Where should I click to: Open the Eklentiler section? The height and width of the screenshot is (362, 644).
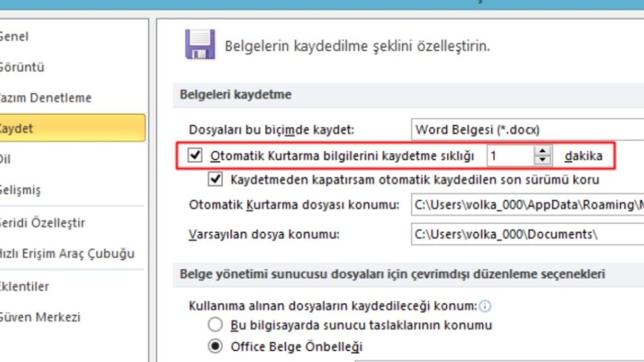tap(25, 287)
